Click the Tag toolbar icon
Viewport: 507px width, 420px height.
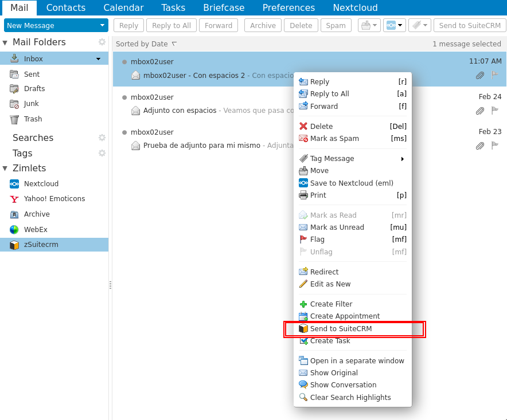[x=416, y=25]
